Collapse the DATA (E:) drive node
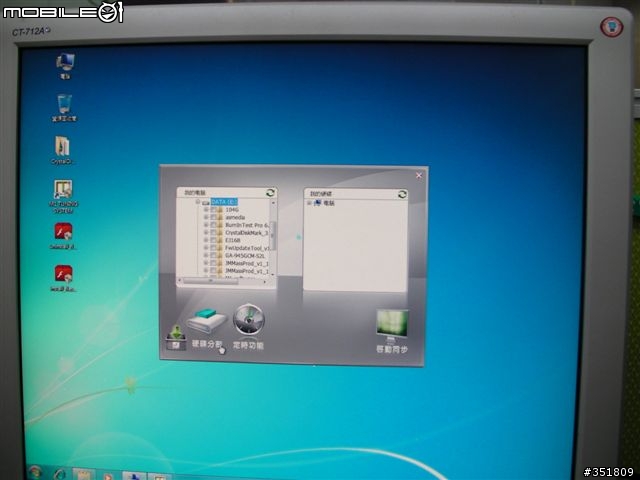 [198, 201]
